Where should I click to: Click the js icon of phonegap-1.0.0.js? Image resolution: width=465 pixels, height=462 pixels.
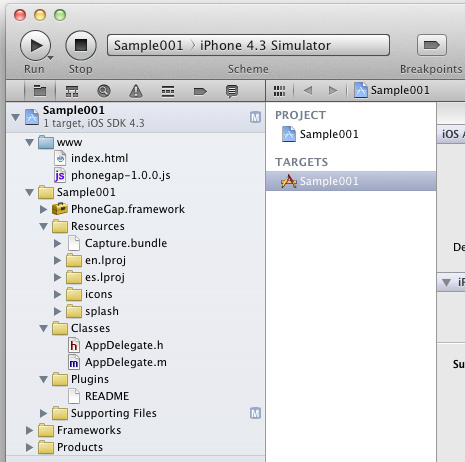60,175
